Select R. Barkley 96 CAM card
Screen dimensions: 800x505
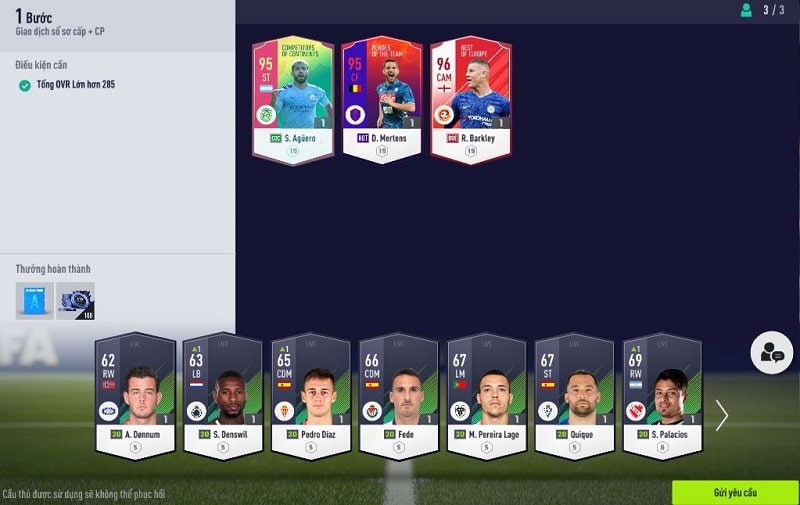[470, 100]
